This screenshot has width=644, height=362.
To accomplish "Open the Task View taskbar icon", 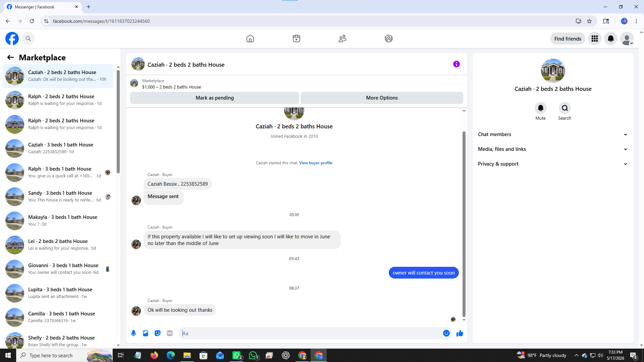I will (121, 355).
